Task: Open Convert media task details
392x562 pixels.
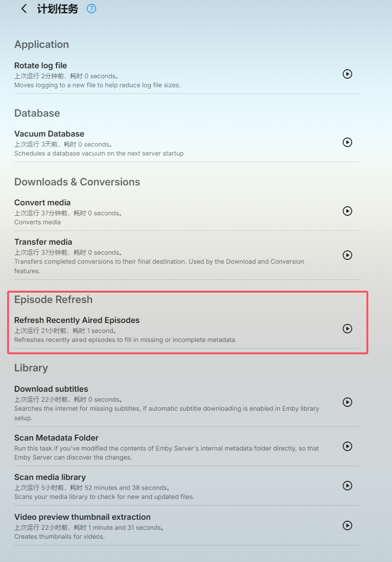Action: coord(43,203)
